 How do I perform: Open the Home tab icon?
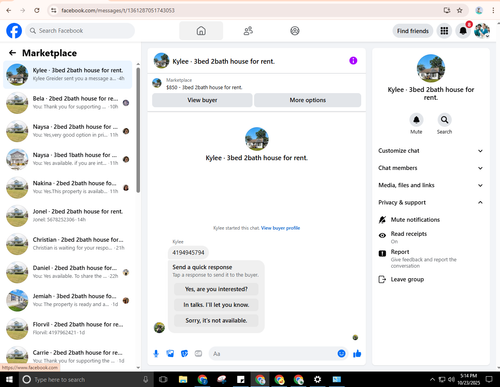click(201, 31)
